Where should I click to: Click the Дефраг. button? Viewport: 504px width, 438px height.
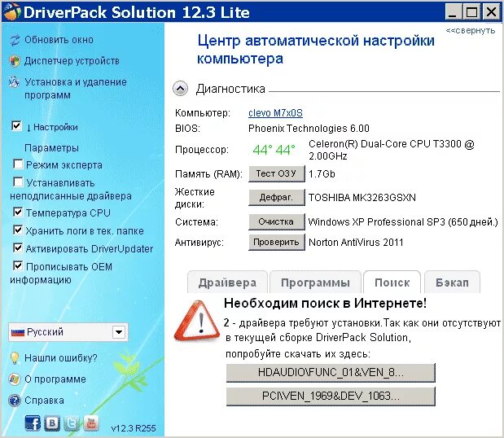(277, 197)
